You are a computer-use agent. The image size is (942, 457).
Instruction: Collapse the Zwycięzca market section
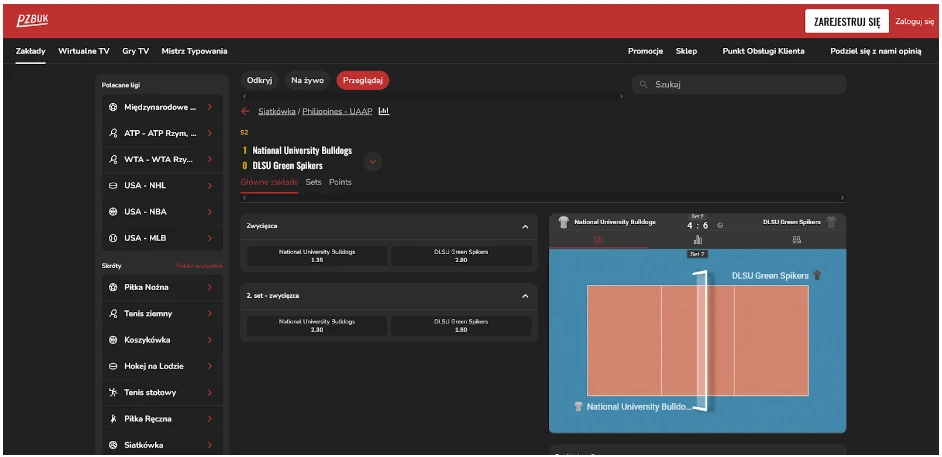525,227
